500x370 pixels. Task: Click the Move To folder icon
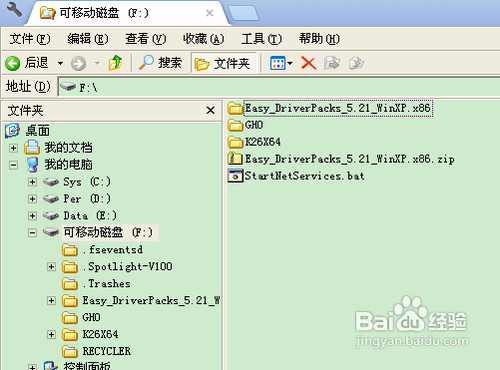pos(332,63)
